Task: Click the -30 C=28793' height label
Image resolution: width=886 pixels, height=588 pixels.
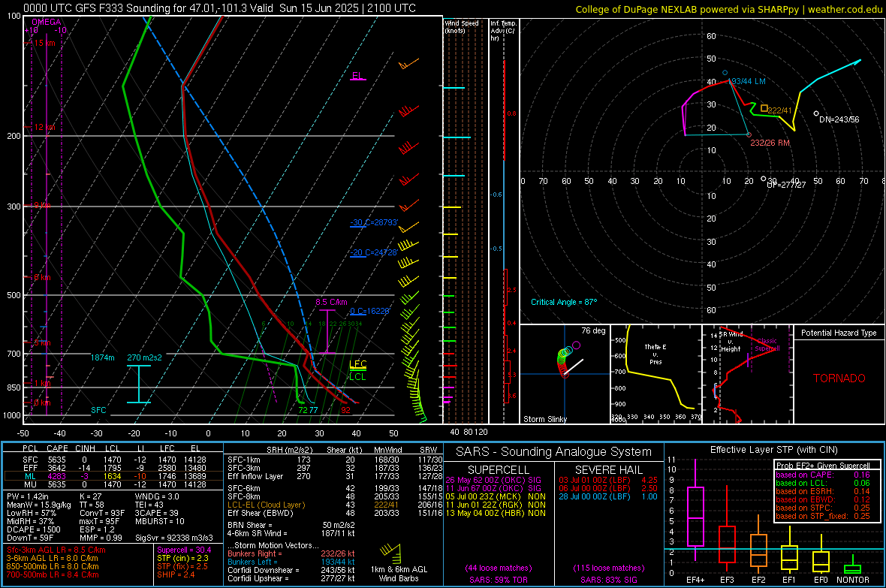Action: coord(374,222)
